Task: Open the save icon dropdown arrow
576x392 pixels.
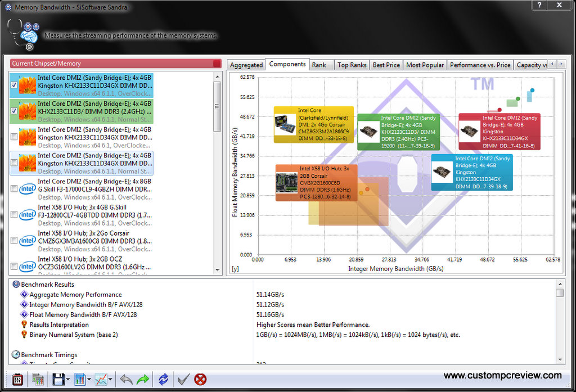Action: pos(68,380)
